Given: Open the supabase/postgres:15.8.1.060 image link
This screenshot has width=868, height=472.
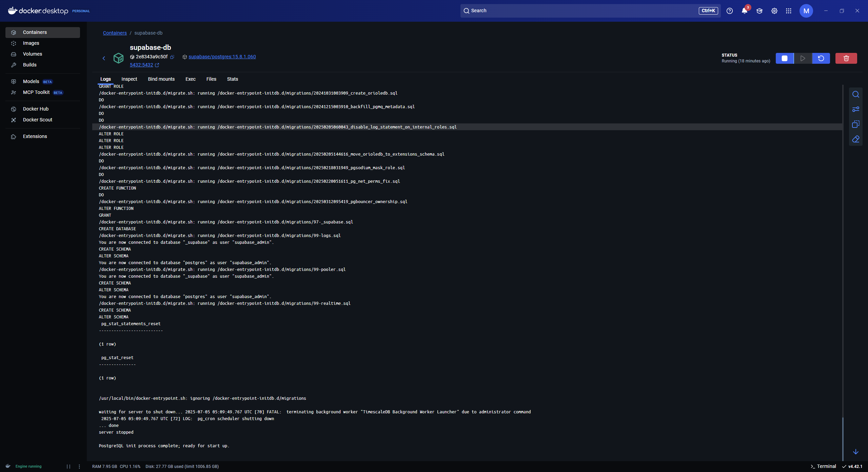Looking at the screenshot, I should click(222, 57).
